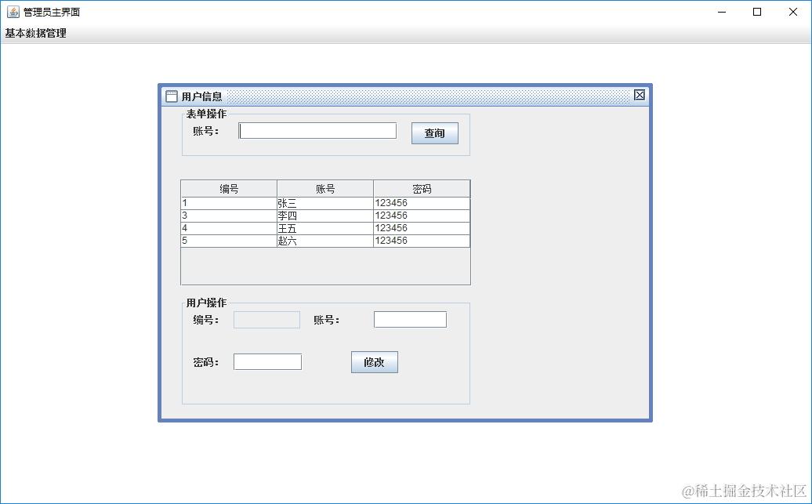
Task: Click the 密码 column header
Action: click(422, 188)
